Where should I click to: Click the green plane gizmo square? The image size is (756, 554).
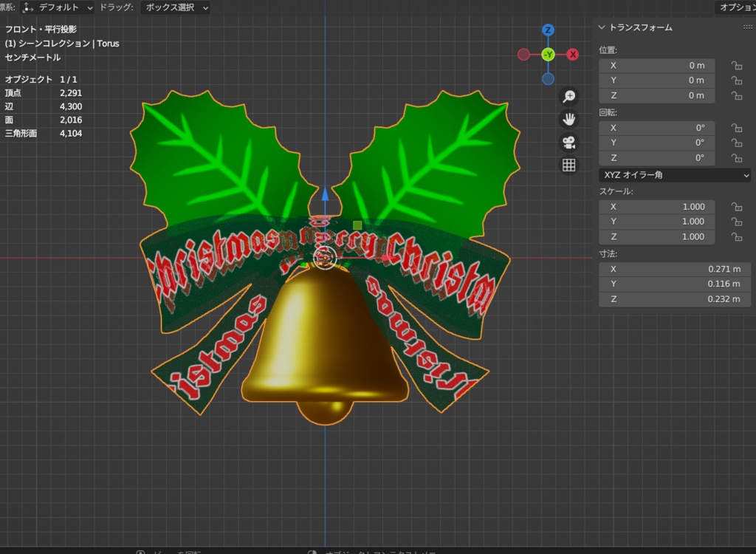pyautogui.click(x=357, y=225)
